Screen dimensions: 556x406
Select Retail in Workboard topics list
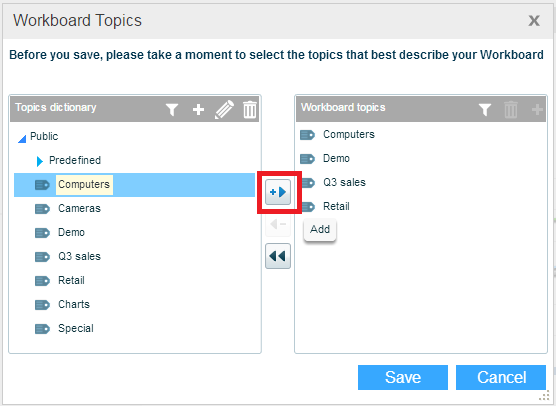[336, 206]
